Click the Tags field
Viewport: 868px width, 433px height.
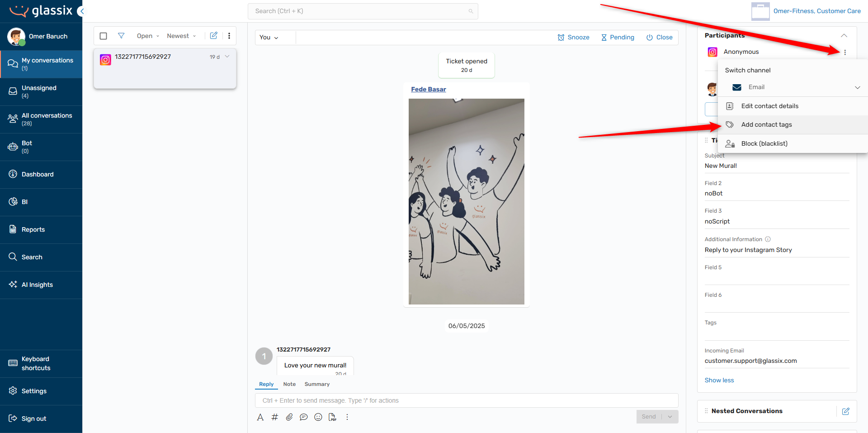coord(777,334)
